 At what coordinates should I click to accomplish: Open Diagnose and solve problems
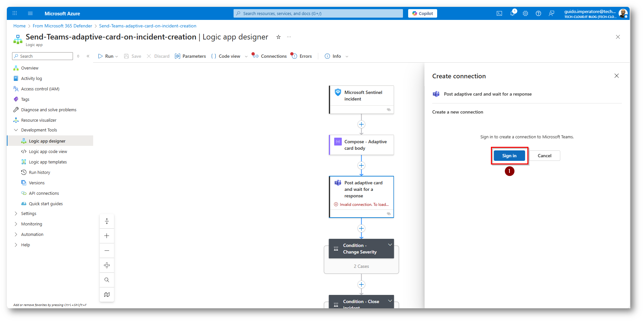point(49,110)
